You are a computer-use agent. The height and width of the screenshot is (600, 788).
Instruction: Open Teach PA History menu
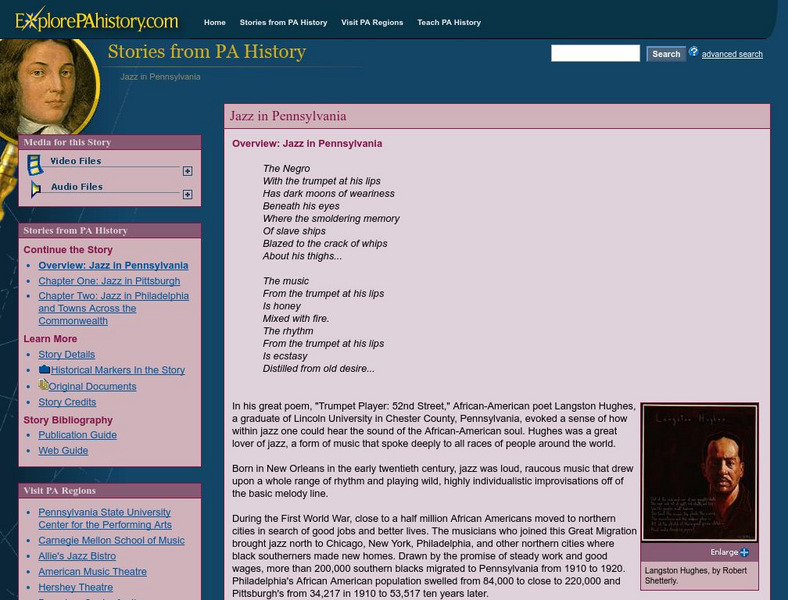(449, 23)
